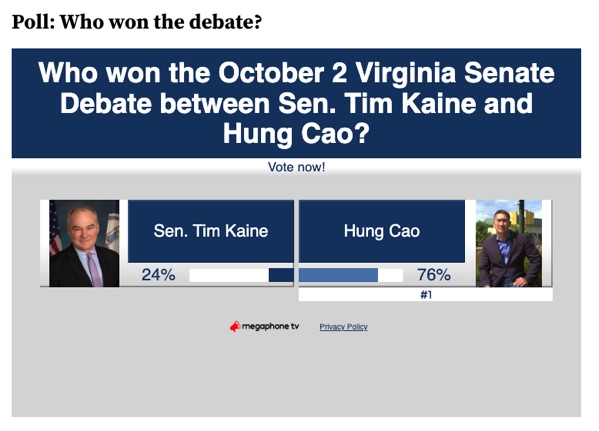Viewport: 599px width, 431px height.
Task: Click the white unfilled part of Kaine's bar
Action: tap(229, 275)
